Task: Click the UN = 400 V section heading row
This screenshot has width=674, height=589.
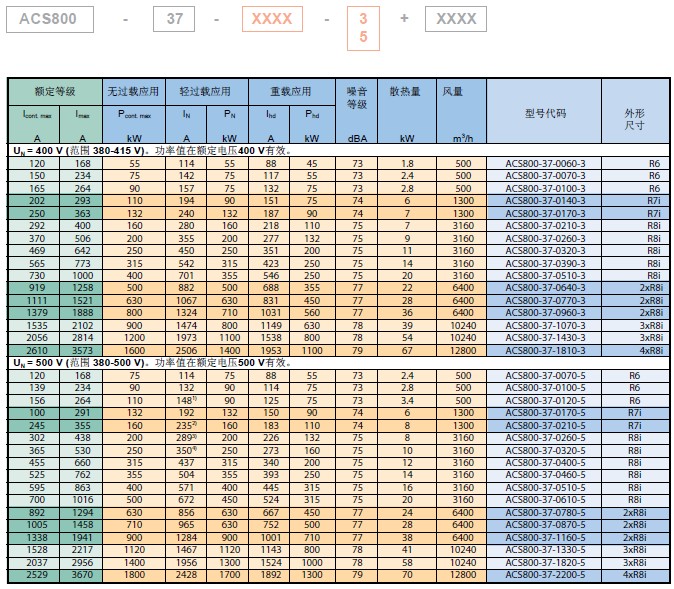Action: click(150, 150)
